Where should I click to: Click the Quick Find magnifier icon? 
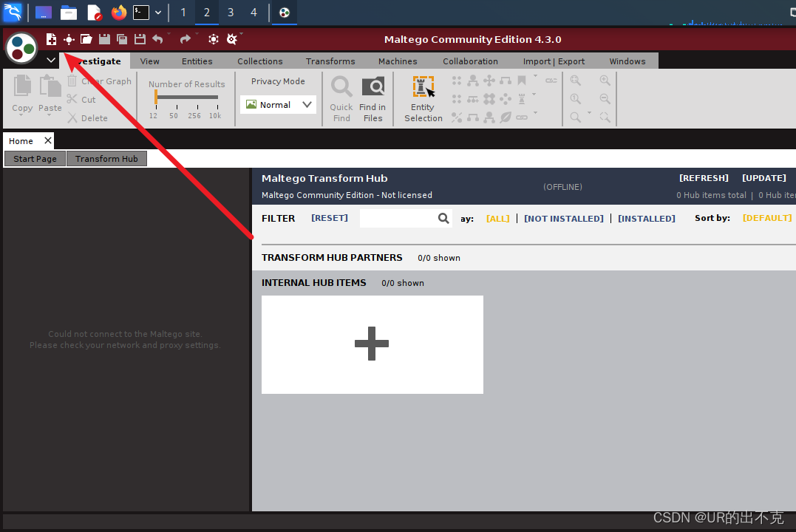tap(341, 86)
